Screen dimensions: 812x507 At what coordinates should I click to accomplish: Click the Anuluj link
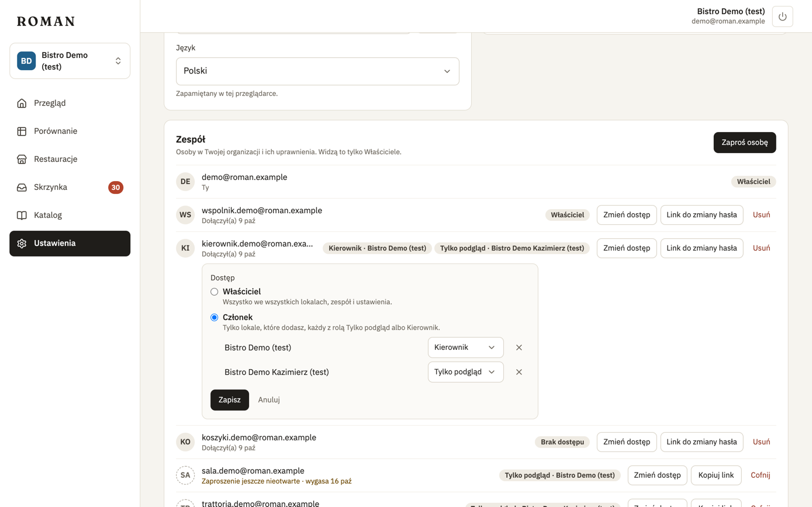pyautogui.click(x=269, y=400)
